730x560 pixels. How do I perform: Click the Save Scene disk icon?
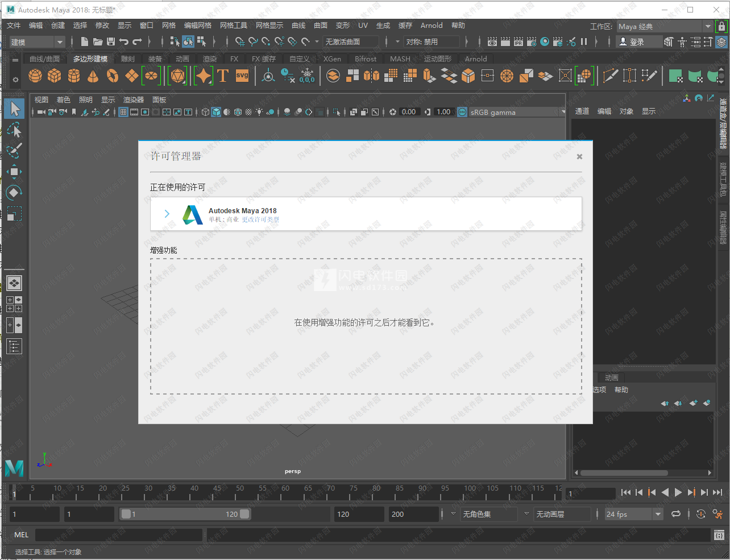(111, 42)
